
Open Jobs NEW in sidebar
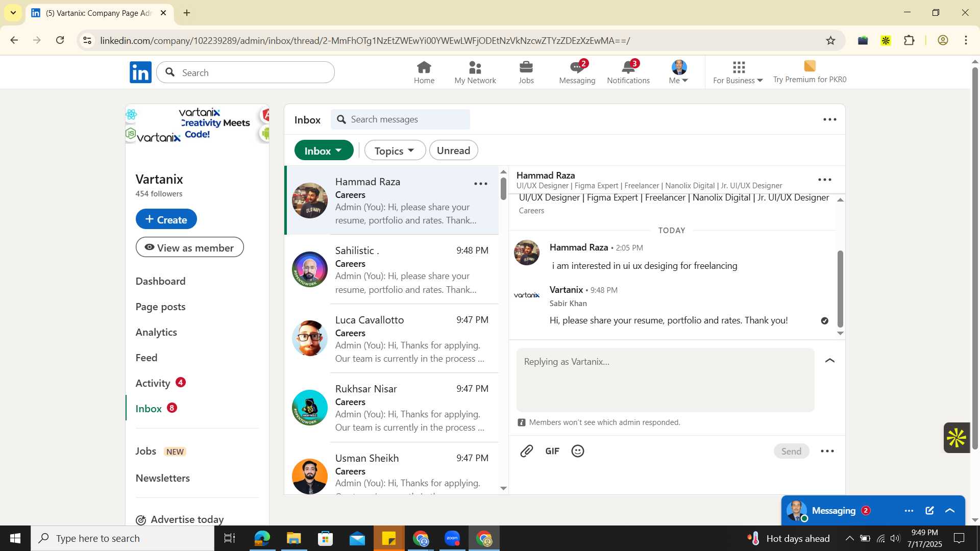tap(161, 451)
